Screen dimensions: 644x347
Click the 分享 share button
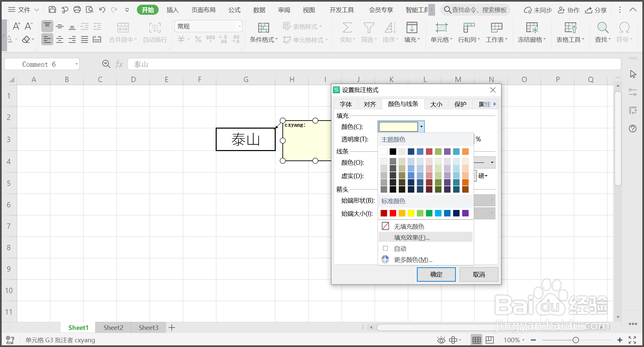(596, 10)
